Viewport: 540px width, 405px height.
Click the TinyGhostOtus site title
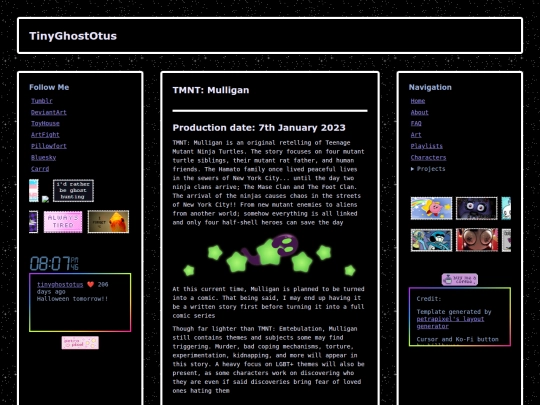[73, 36]
